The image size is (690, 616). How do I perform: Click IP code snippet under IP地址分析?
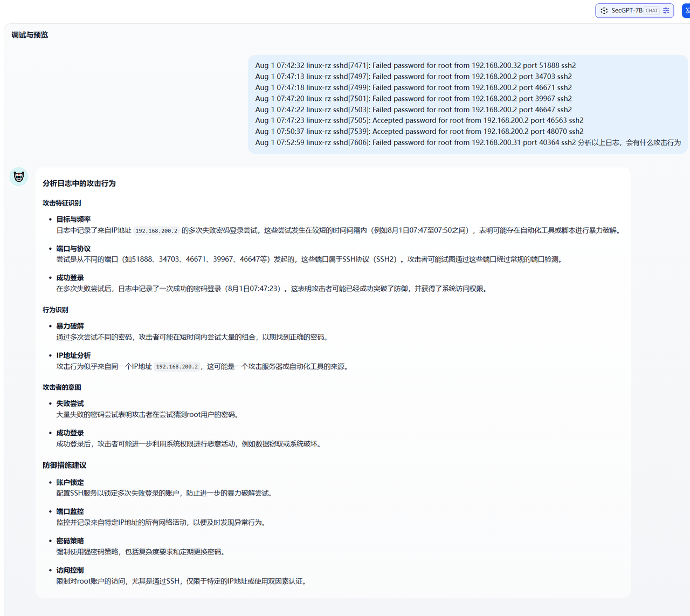[x=177, y=367]
